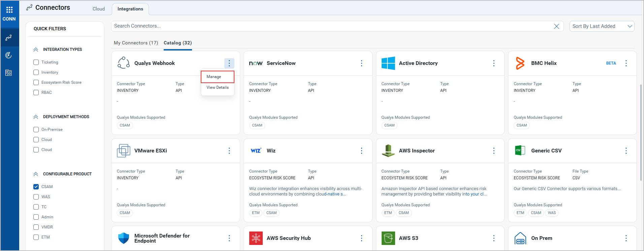Screen dimensions: 644x251
Task: Open AWS Security Hub options menu
Action: pos(361,238)
